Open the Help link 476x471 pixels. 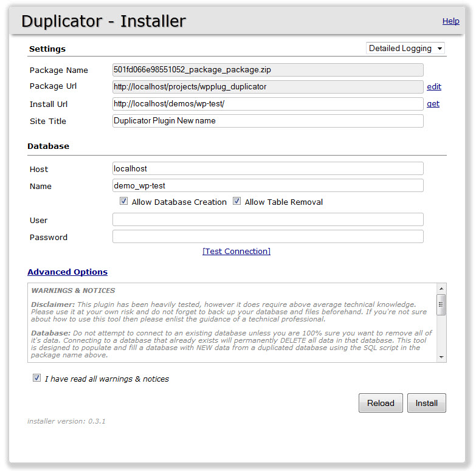pos(450,21)
